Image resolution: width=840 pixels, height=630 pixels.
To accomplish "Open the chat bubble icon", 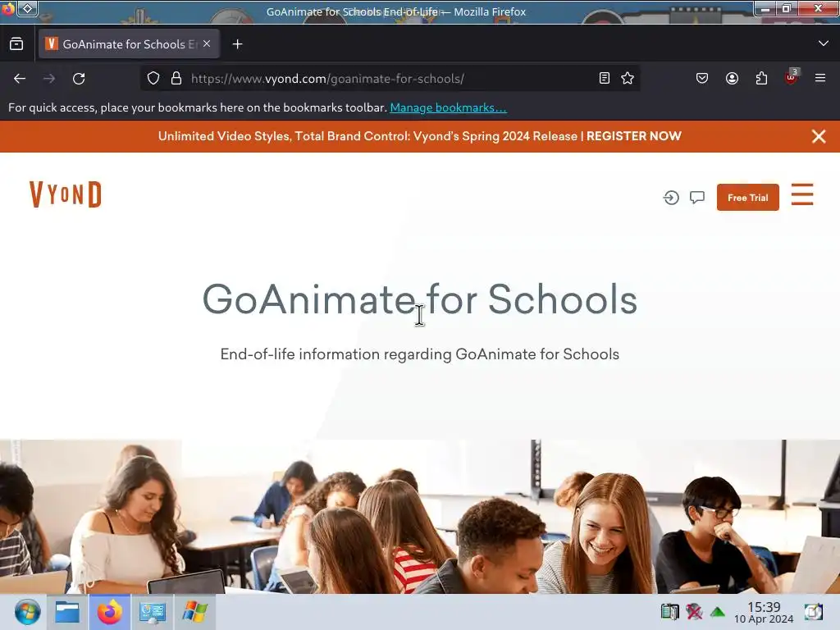I will pos(697,198).
